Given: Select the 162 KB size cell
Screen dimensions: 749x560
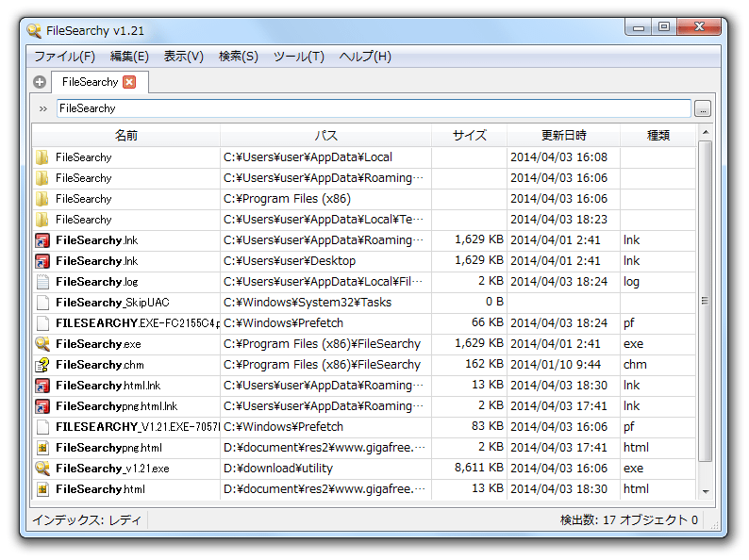Looking at the screenshot, I should [x=484, y=364].
